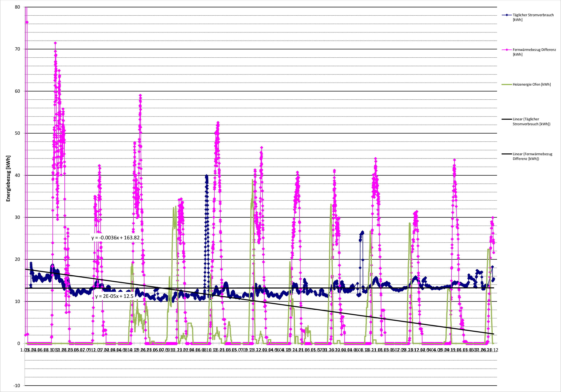The width and height of the screenshot is (561, 392).
Task: Click the Energiebezug [kWh] axis title
Action: tap(8, 178)
